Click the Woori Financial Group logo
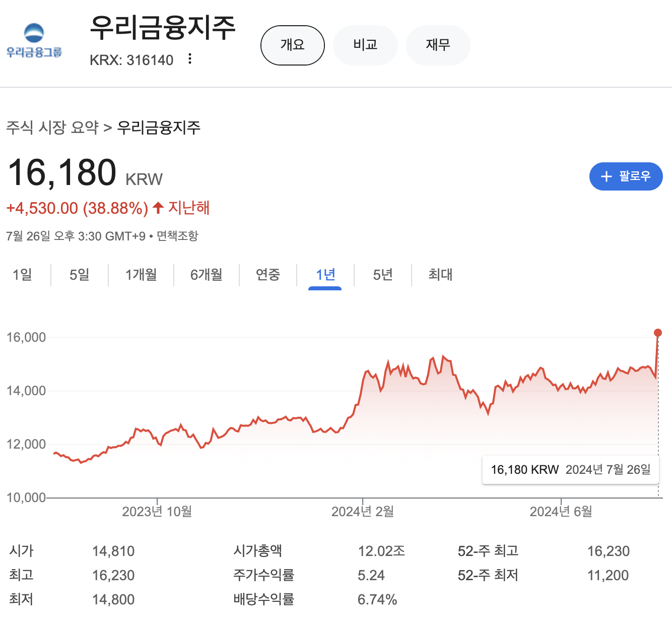Image resolution: width=672 pixels, height=618 pixels. pyautogui.click(x=34, y=41)
